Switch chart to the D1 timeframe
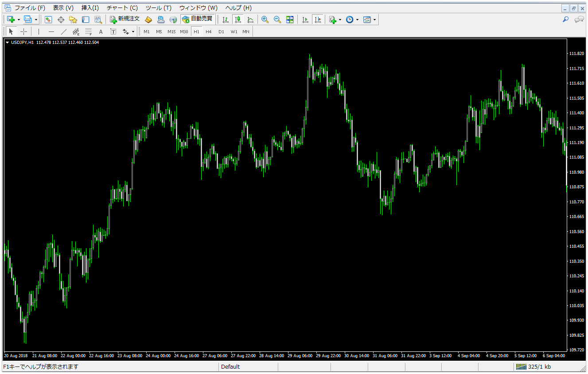This screenshot has width=588, height=374. tap(221, 31)
